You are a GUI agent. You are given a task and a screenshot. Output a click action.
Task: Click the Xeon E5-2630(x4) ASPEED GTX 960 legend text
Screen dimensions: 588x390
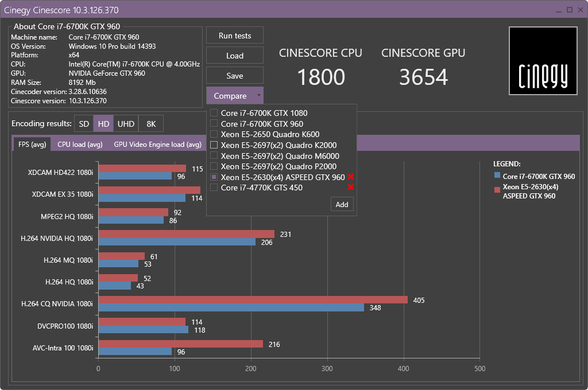coord(531,191)
